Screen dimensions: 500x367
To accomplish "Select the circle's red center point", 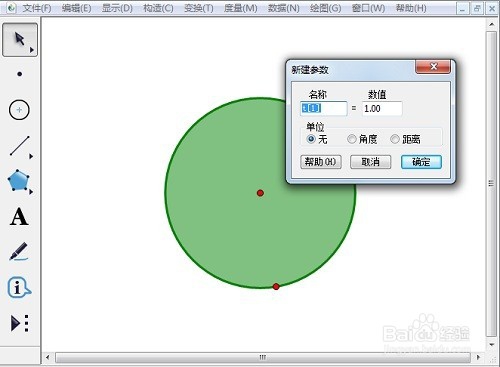I will coord(260,193).
